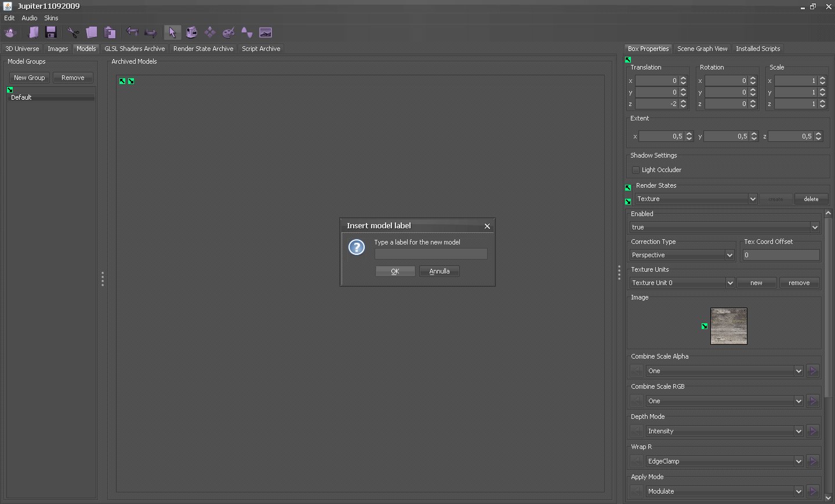
Task: Click the Cut scissors icon
Action: point(73,32)
